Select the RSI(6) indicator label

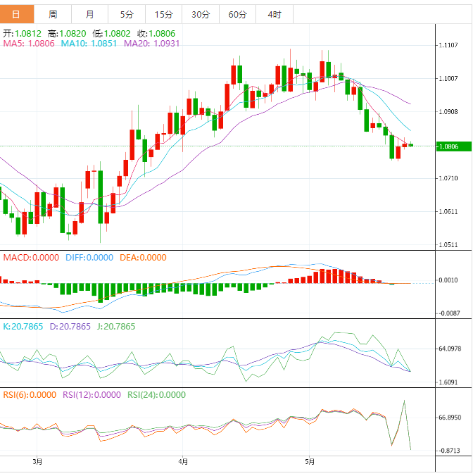click(x=30, y=395)
